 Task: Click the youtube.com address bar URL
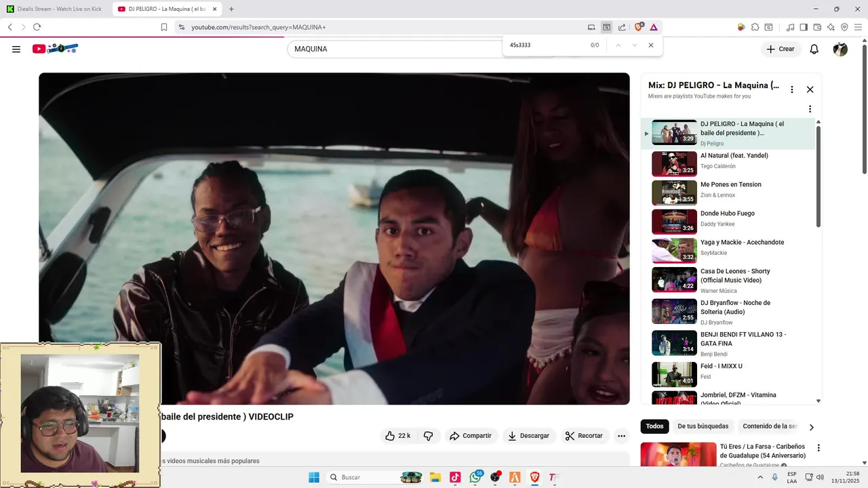[258, 27]
